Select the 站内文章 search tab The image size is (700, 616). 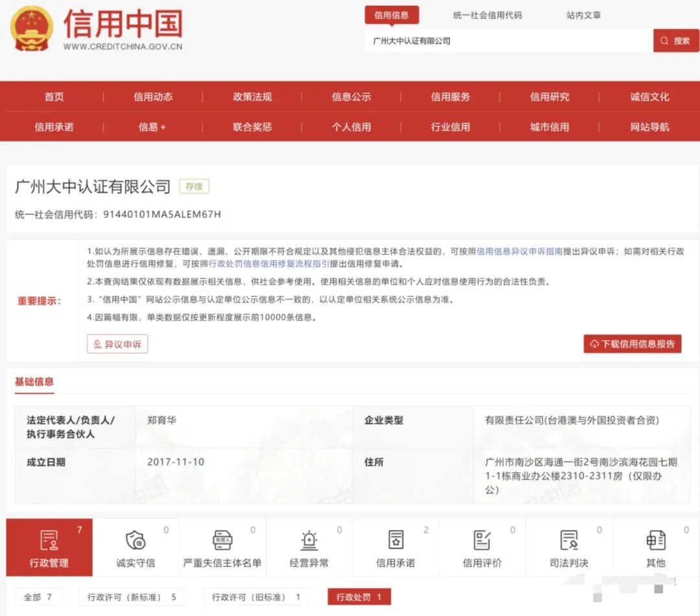tap(581, 14)
